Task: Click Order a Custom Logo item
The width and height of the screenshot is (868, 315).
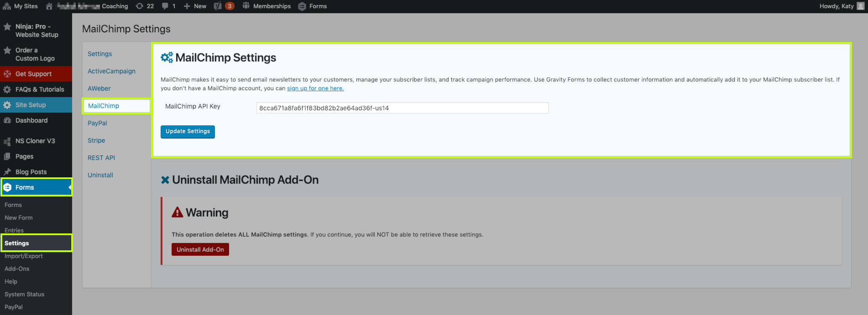Action: click(x=36, y=54)
